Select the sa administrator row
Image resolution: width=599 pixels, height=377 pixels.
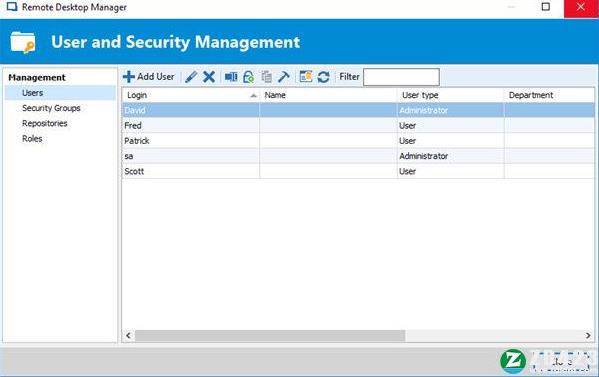358,156
